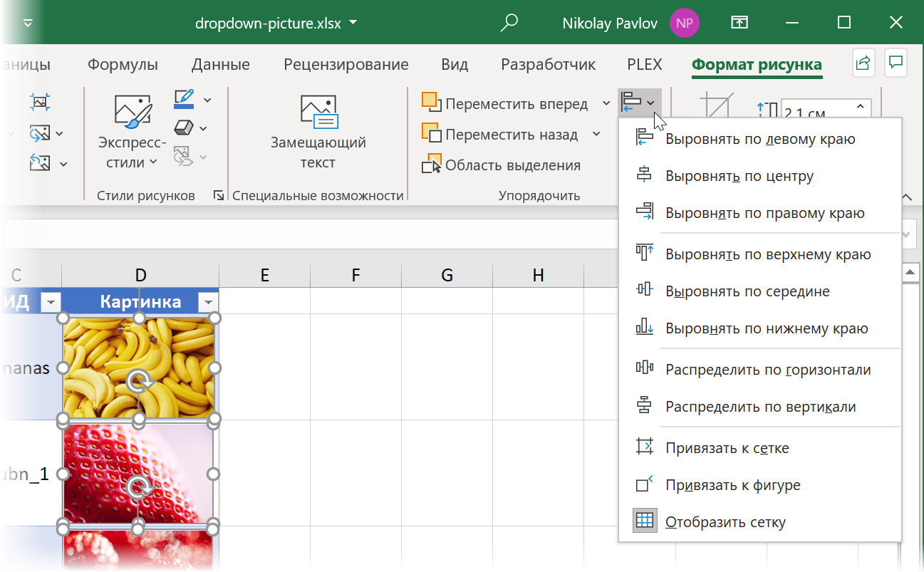Click the rotation handle on the strawberry picture

(x=140, y=488)
